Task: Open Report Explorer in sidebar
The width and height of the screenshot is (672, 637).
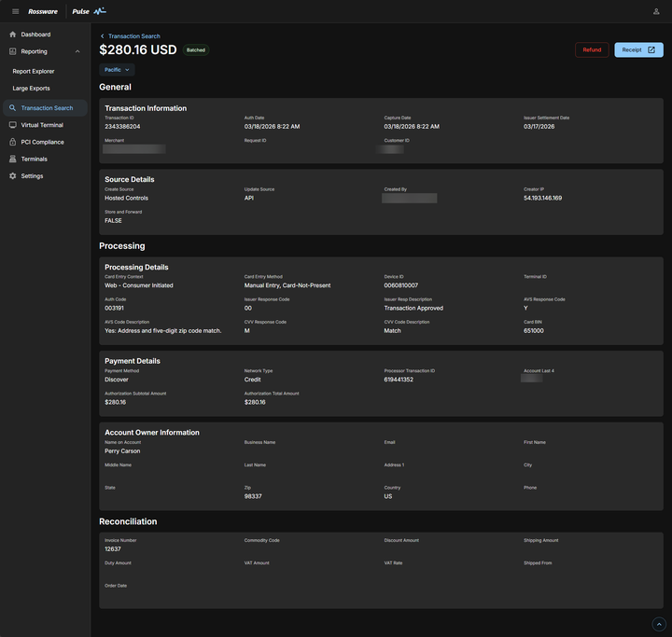Action: click(x=34, y=71)
